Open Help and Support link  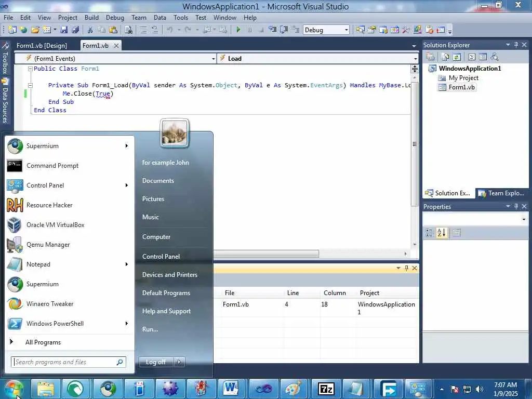tap(166, 311)
